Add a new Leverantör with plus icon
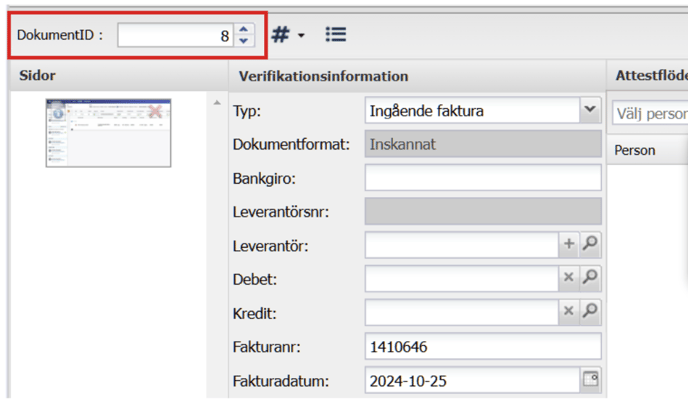The height and width of the screenshot is (401, 688). (x=569, y=244)
